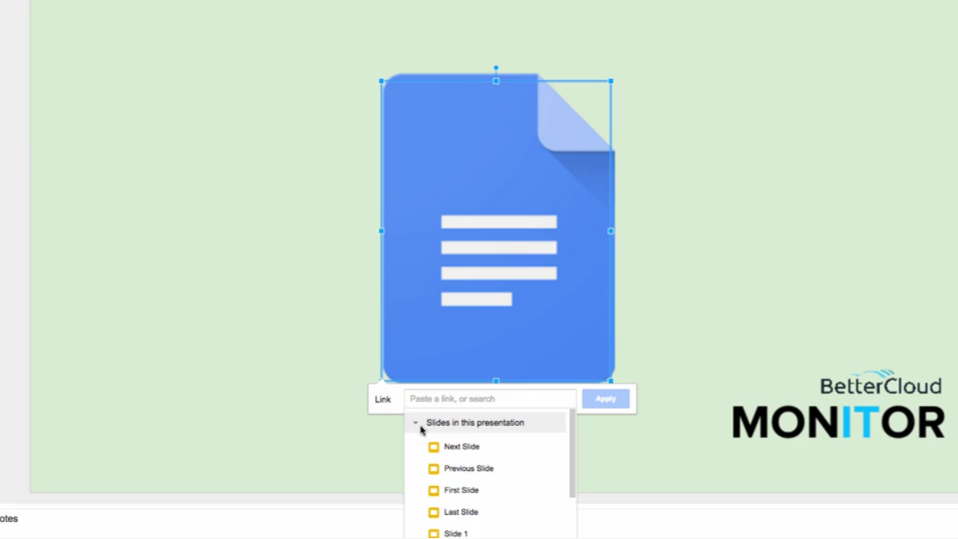Click the top-center resize handle of the image

(x=496, y=81)
